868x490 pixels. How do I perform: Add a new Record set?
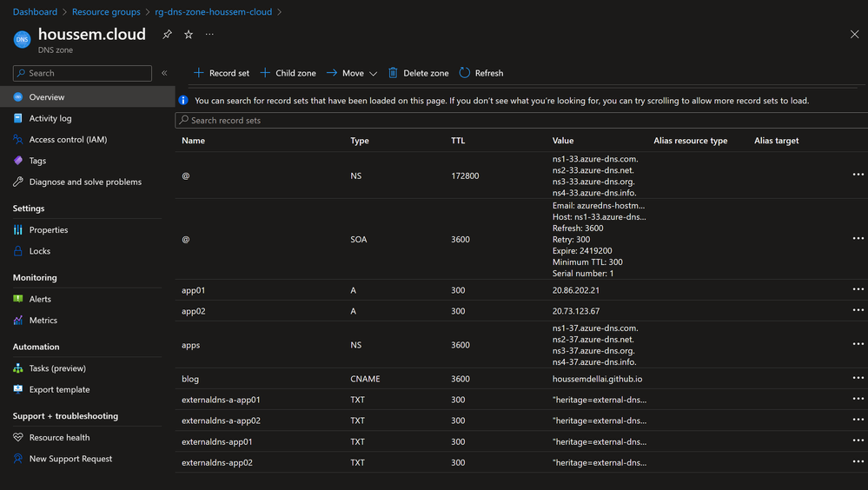pyautogui.click(x=222, y=73)
